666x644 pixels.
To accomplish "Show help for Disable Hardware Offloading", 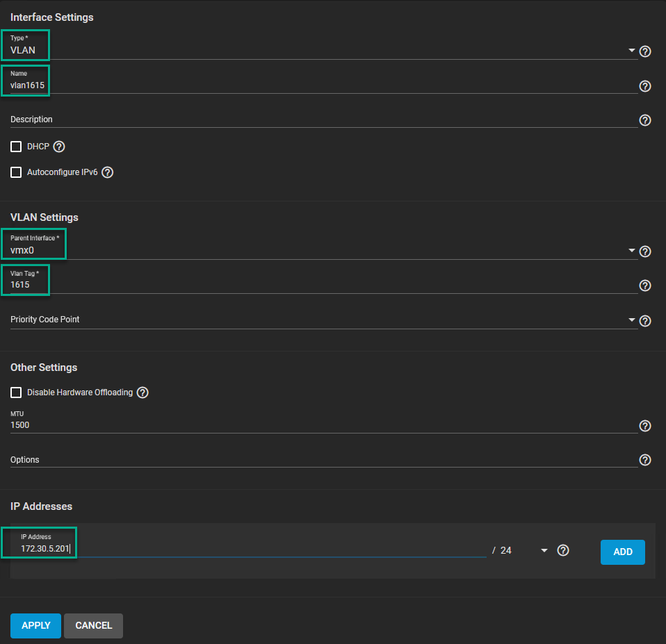I will click(x=143, y=393).
